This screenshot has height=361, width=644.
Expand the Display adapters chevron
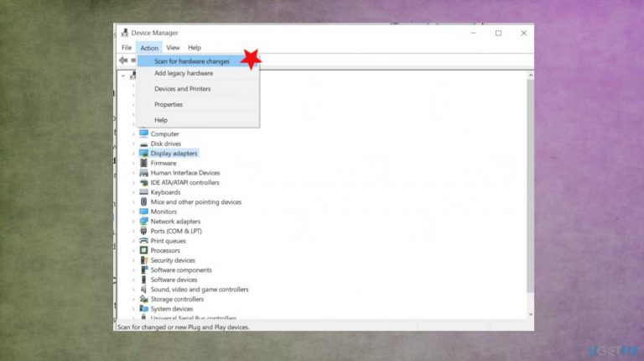point(133,154)
